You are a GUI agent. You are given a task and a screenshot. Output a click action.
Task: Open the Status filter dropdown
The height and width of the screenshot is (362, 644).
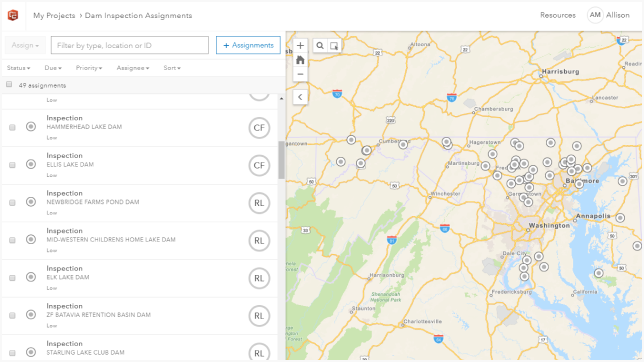18,68
